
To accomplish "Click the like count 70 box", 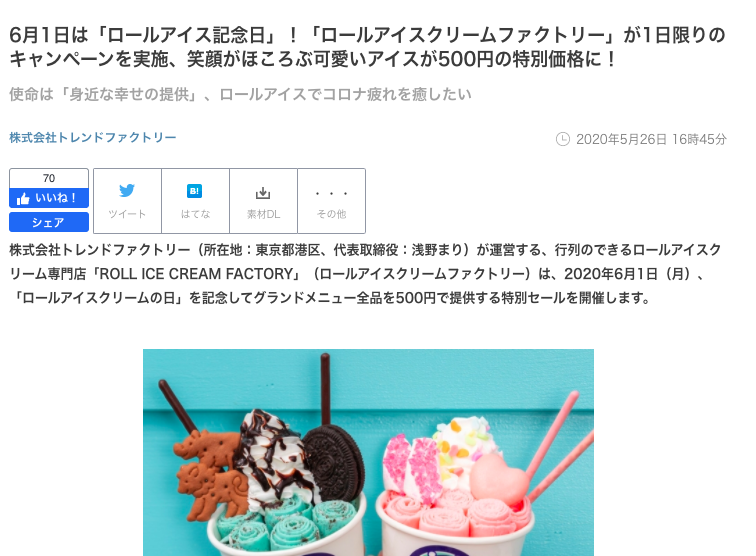I will tap(49, 178).
